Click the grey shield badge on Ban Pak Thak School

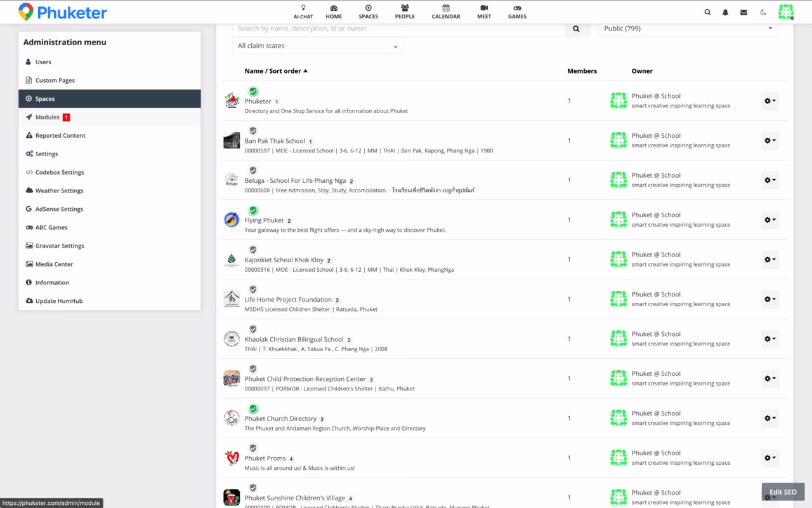coord(253,131)
